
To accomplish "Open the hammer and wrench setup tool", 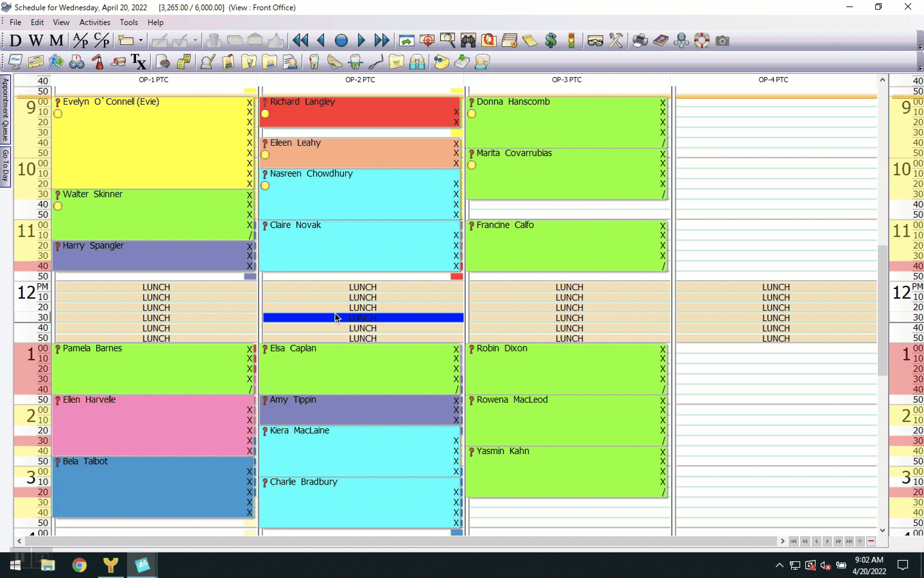I will [616, 40].
